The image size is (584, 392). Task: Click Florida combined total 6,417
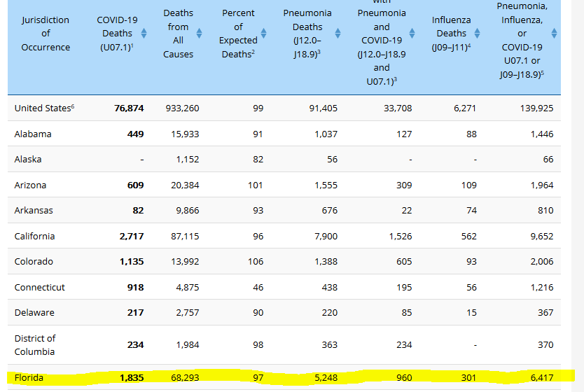542,377
